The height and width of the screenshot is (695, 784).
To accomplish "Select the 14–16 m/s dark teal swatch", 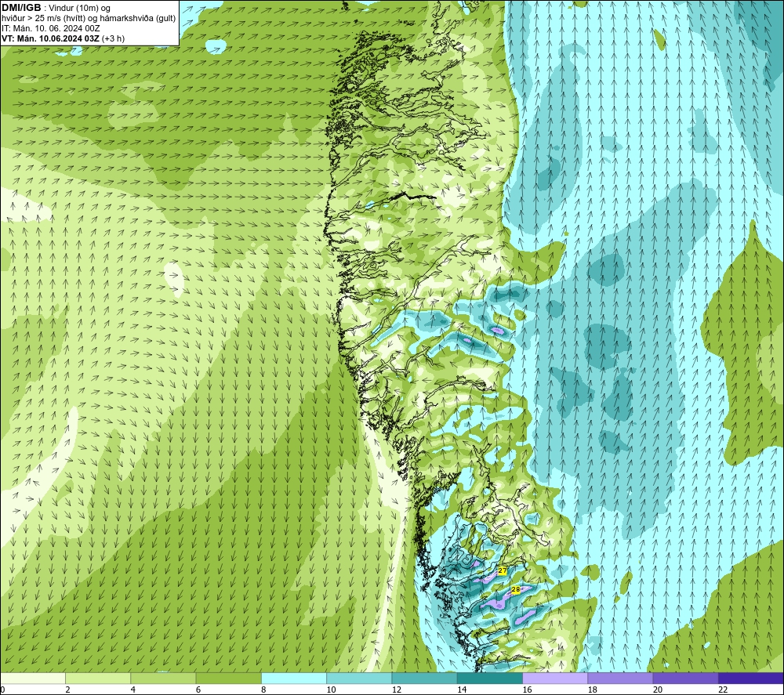I will click(x=490, y=679).
